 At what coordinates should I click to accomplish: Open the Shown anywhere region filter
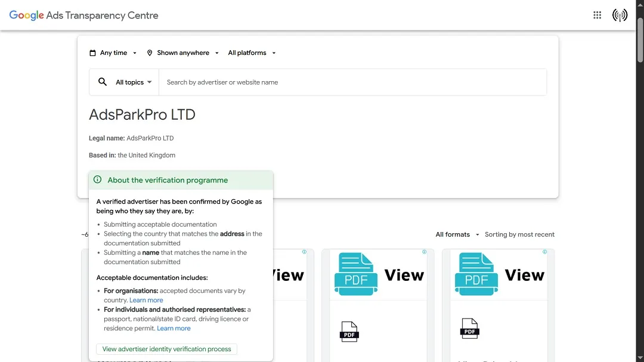click(x=183, y=52)
